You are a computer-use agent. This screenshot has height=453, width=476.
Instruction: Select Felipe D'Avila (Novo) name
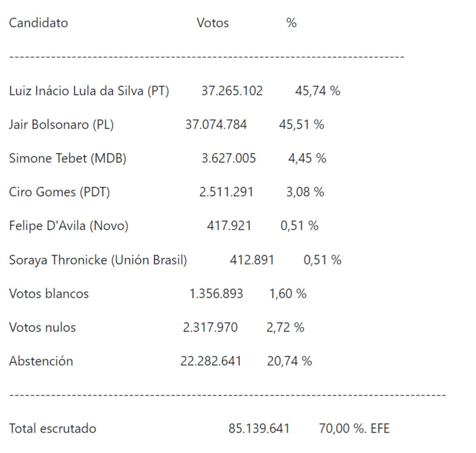point(69,226)
